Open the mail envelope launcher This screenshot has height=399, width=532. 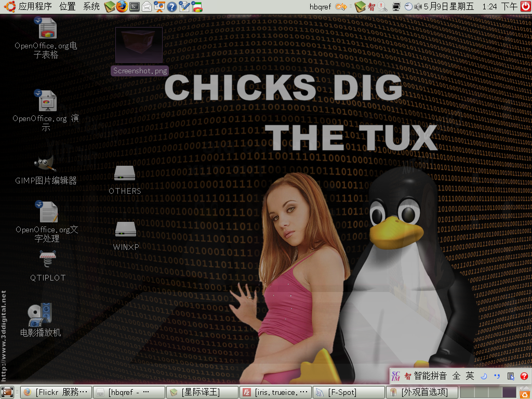[147, 6]
